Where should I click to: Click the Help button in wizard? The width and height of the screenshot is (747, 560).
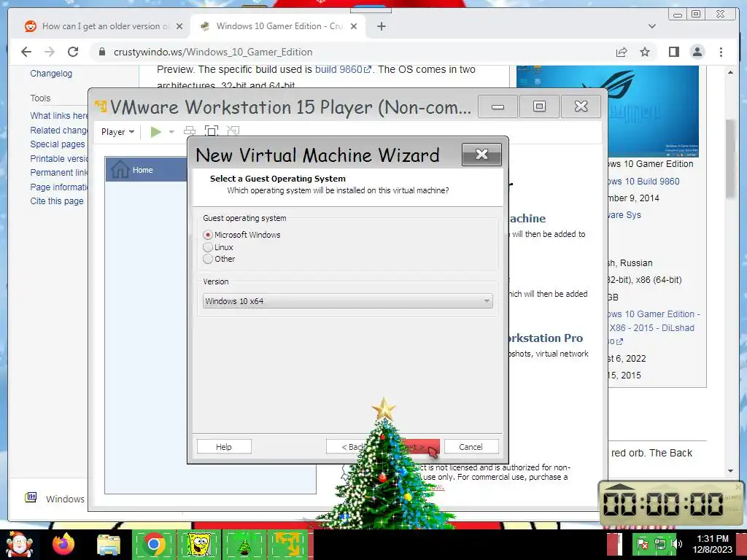(x=224, y=447)
